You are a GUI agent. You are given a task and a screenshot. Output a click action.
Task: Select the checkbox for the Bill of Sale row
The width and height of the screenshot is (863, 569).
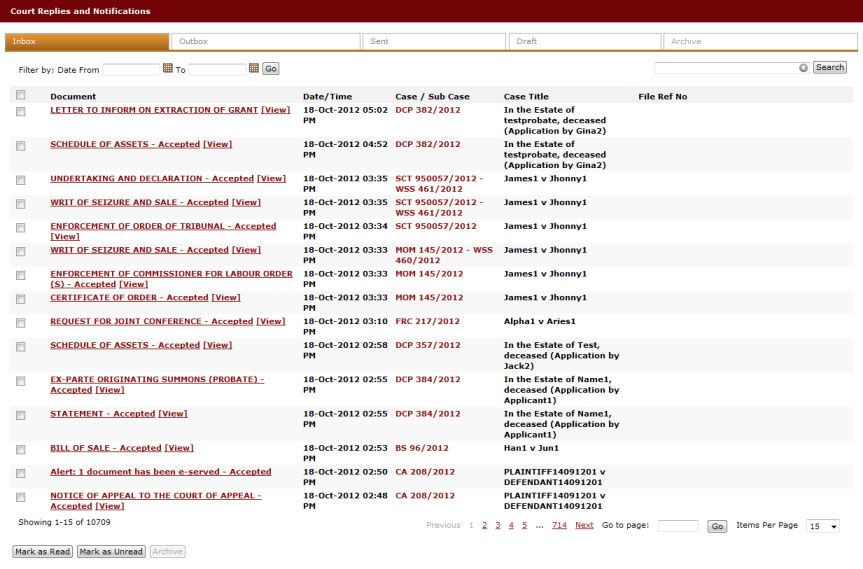[20, 449]
